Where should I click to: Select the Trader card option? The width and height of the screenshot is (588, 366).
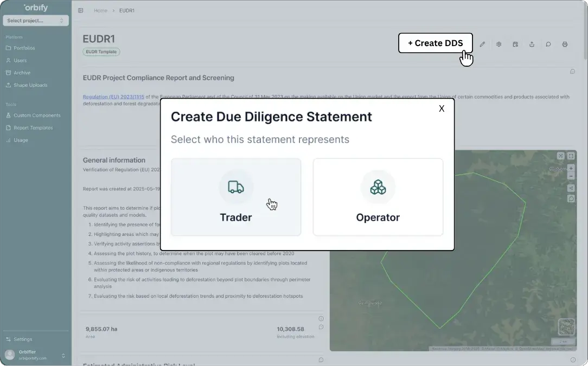click(236, 197)
